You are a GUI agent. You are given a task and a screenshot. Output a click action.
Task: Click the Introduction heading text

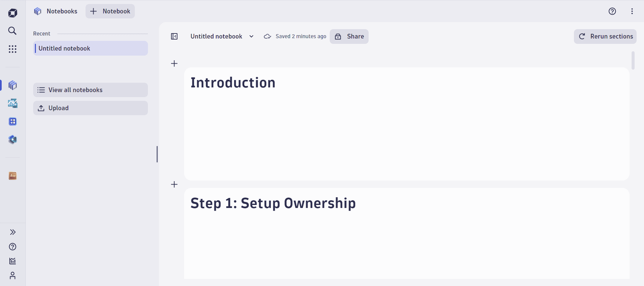(x=233, y=83)
